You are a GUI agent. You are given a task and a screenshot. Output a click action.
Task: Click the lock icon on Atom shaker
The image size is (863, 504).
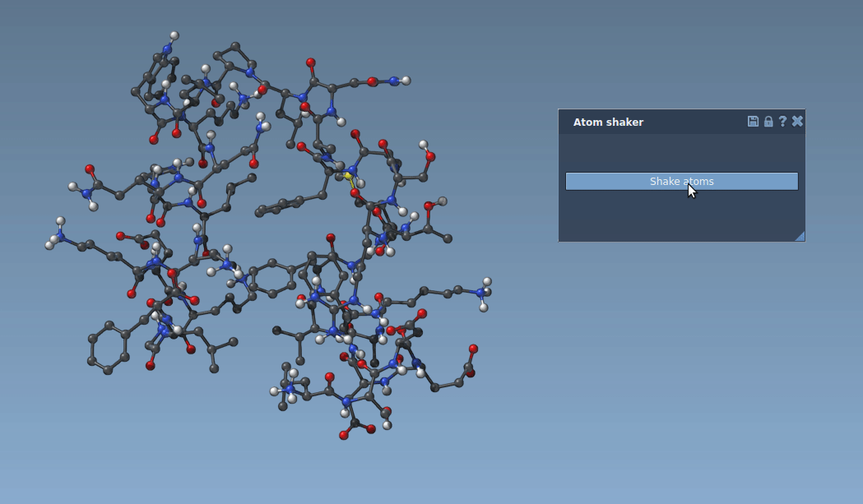coord(767,121)
